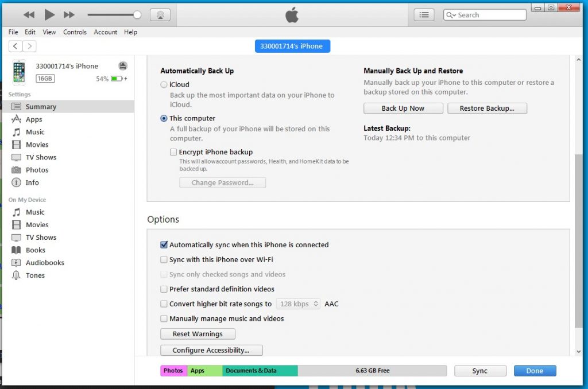Select the iCloud backup radio button
The height and width of the screenshot is (389, 588).
(x=164, y=85)
